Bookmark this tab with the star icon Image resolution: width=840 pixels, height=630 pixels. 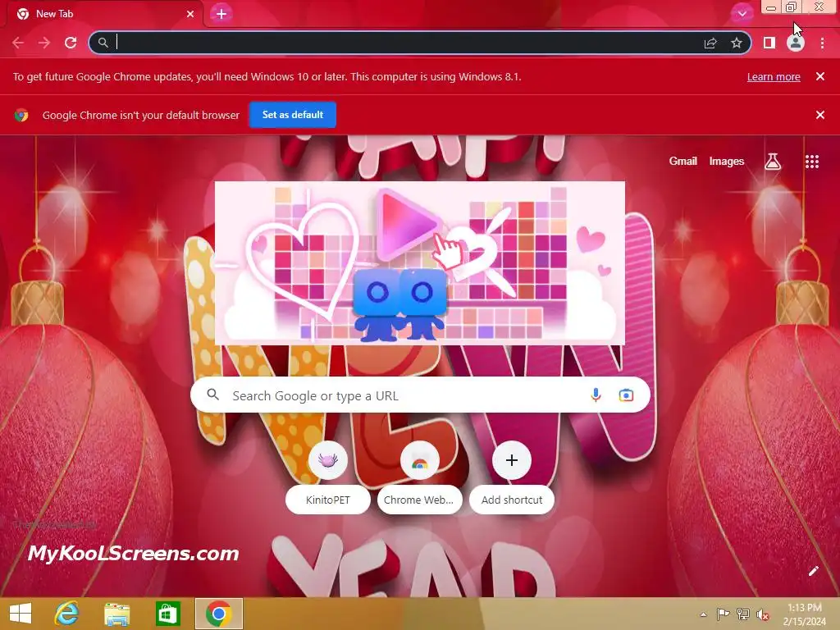click(737, 43)
